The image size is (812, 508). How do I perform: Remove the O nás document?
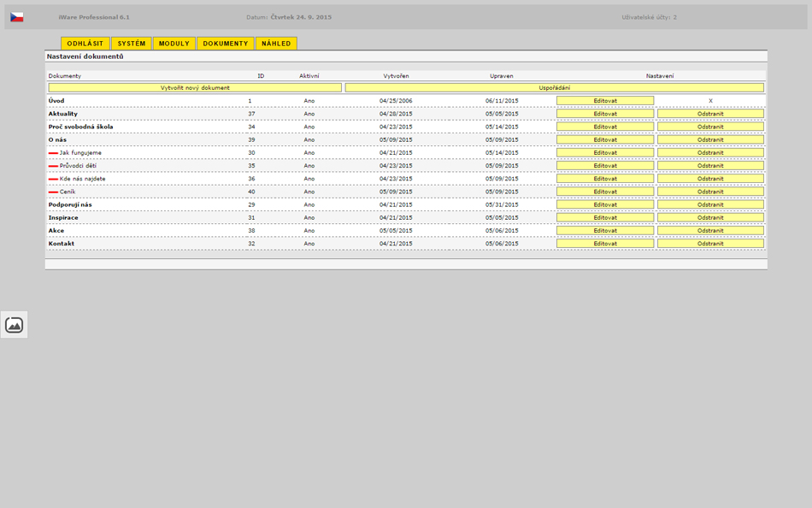710,139
